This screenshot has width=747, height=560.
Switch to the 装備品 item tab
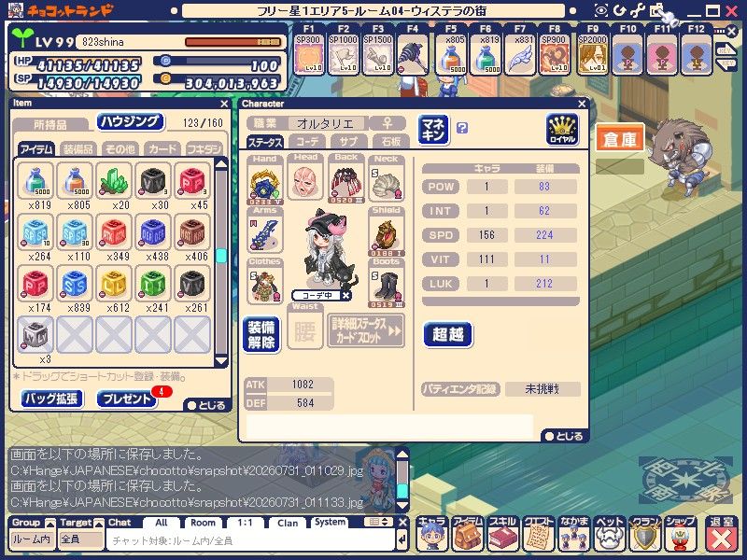tap(78, 149)
